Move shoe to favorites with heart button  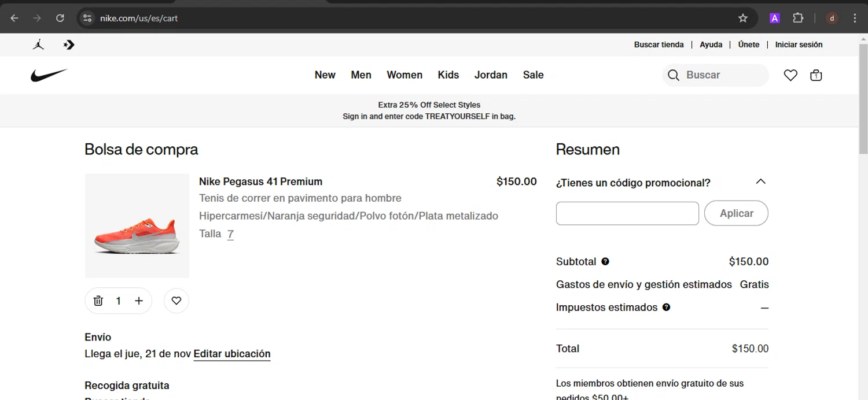click(x=176, y=301)
